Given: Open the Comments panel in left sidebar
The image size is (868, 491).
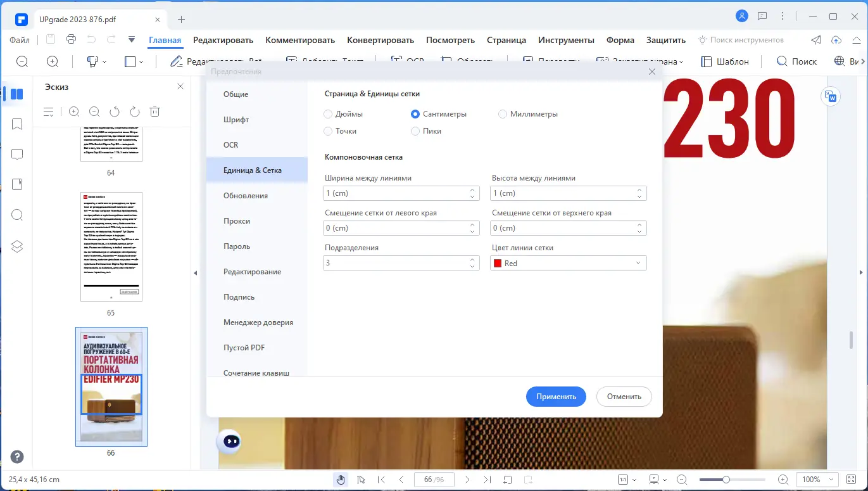Looking at the screenshot, I should 16,154.
